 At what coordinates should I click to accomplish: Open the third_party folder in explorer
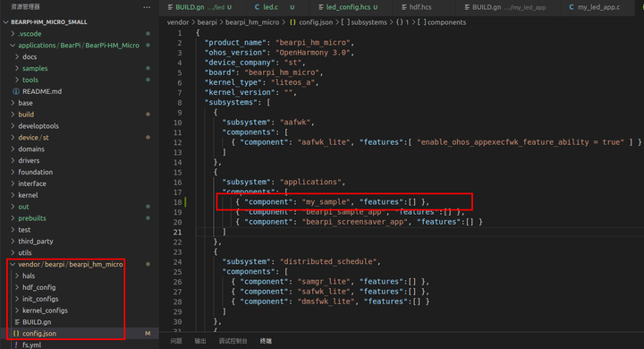[x=35, y=242]
